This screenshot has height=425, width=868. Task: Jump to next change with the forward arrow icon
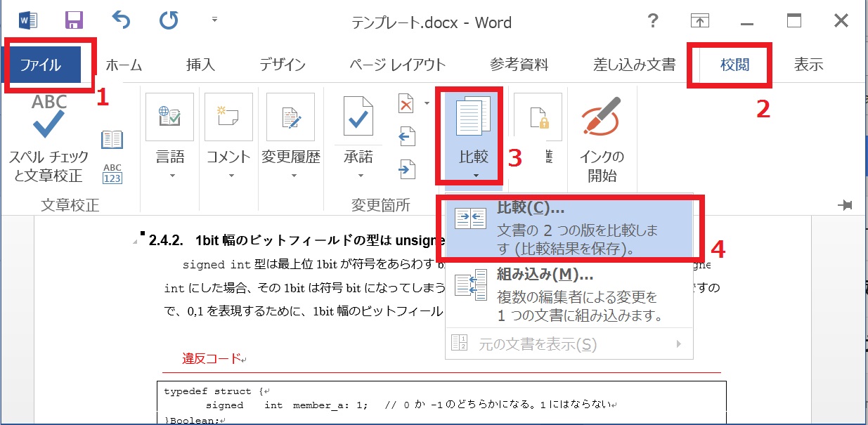(x=406, y=169)
